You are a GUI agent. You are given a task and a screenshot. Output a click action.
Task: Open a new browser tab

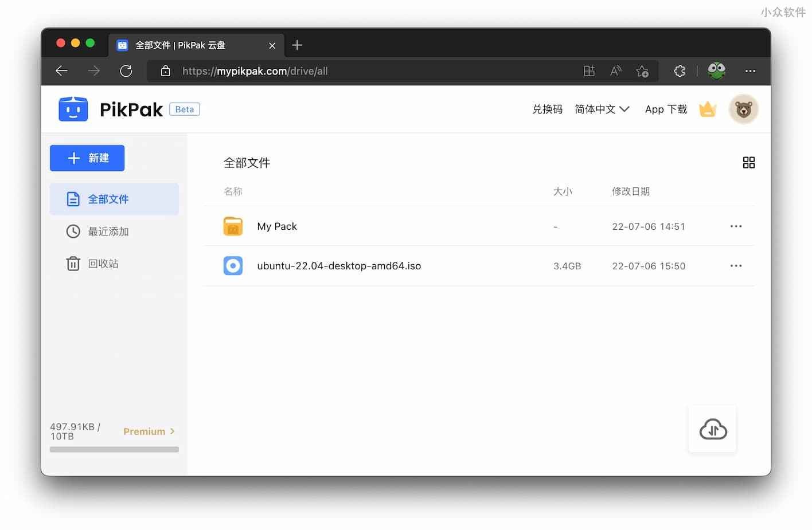pos(297,45)
